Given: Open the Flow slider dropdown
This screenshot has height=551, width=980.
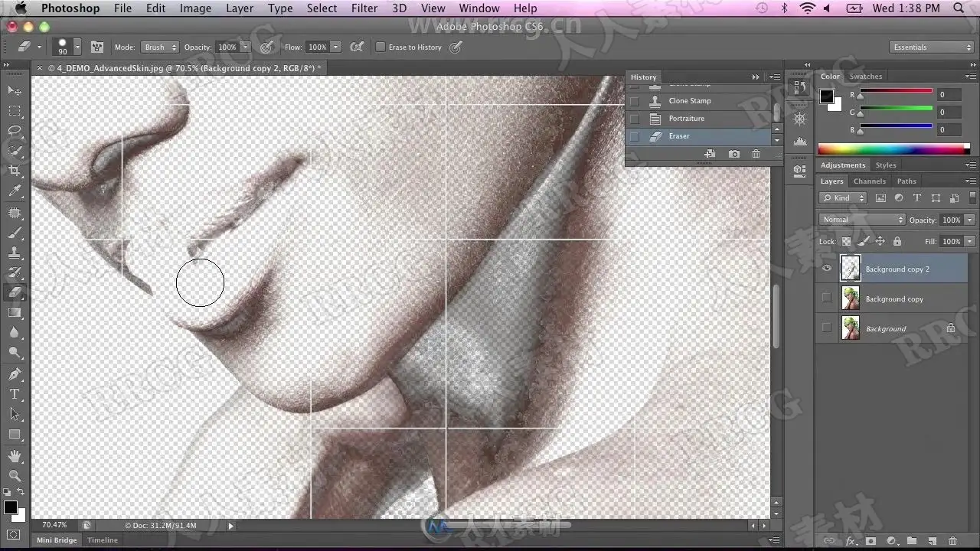Looking at the screenshot, I should tap(335, 47).
